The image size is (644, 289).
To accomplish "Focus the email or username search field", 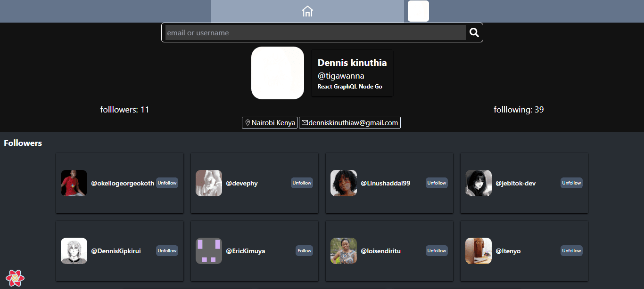I will pyautogui.click(x=315, y=32).
